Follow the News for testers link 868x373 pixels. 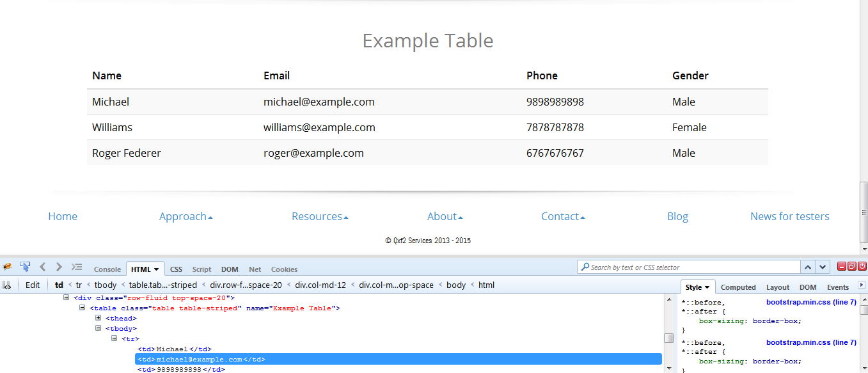(x=789, y=216)
